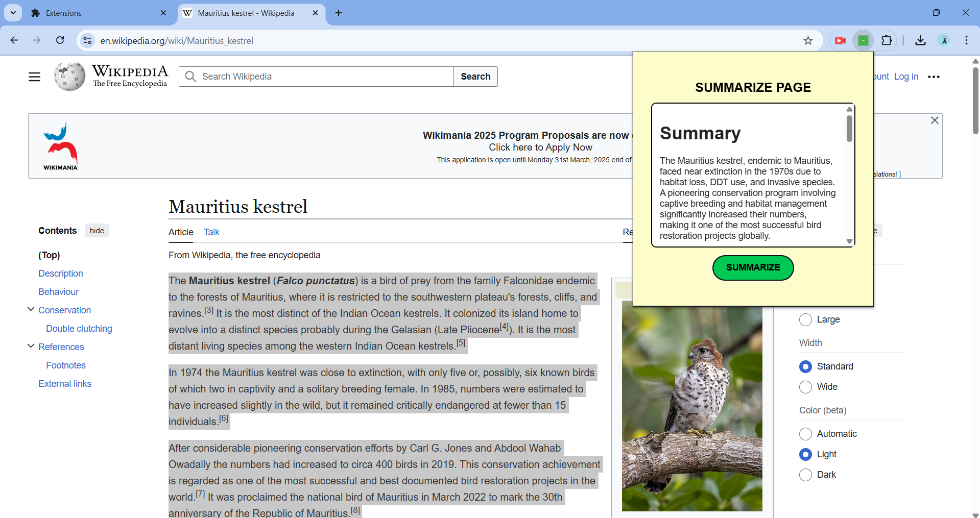Open Wikipedia personal tools ellipsis menu

(934, 77)
